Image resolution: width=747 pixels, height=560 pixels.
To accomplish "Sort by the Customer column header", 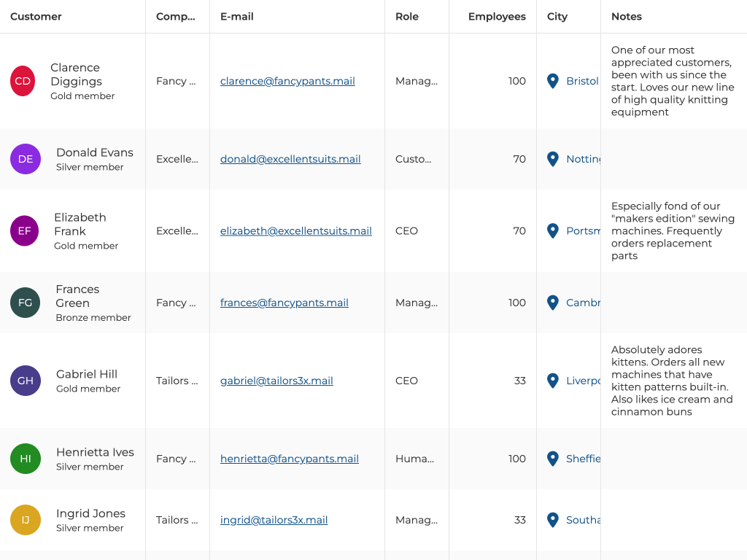I will point(36,17).
